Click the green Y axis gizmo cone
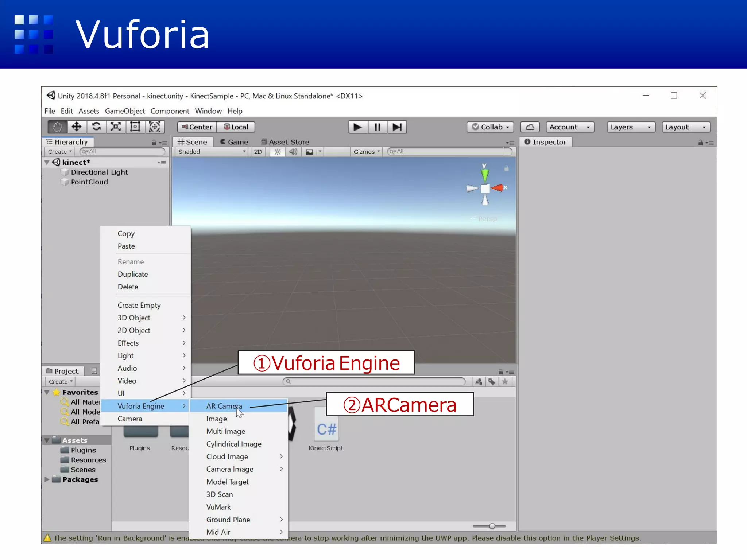 [485, 175]
